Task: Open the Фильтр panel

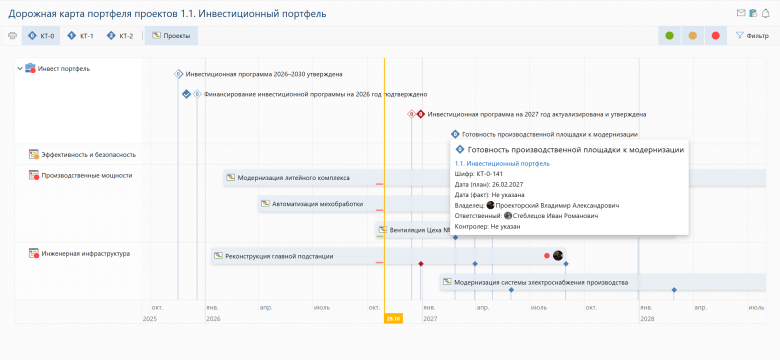Action: pos(752,36)
